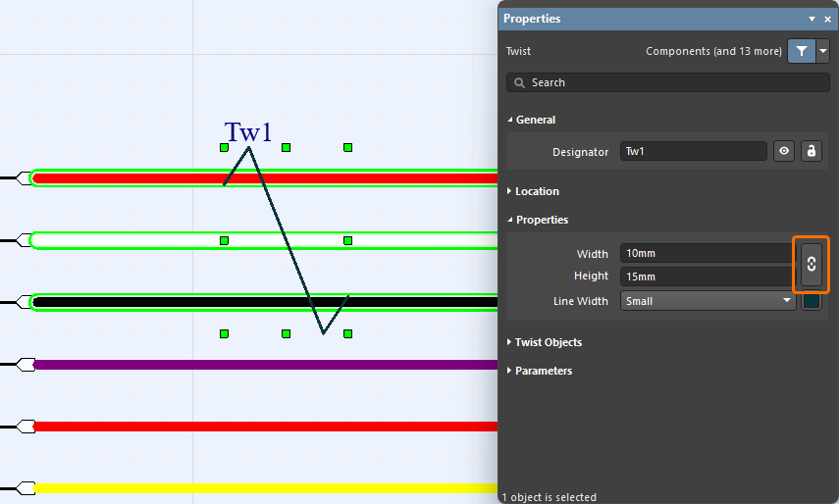Click the top-left green selection handle
The image size is (839, 504).
pyautogui.click(x=224, y=147)
